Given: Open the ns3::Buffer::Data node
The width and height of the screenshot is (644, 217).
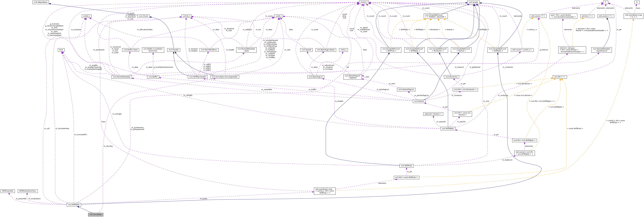Looking at the screenshot, I should click(x=131, y=50).
